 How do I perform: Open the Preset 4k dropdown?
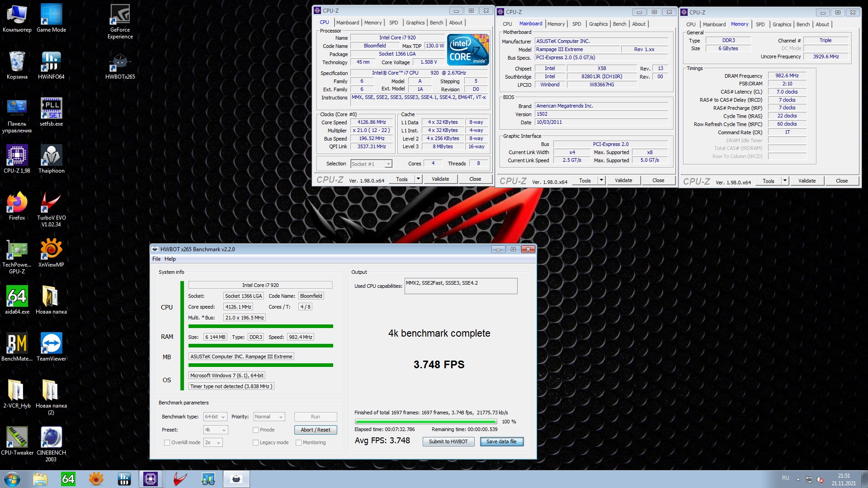coord(215,430)
